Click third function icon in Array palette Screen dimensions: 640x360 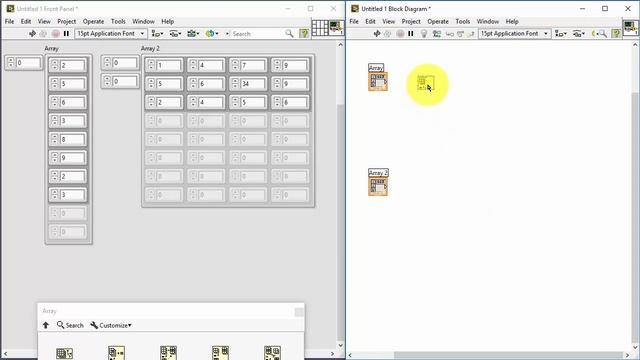click(x=168, y=353)
